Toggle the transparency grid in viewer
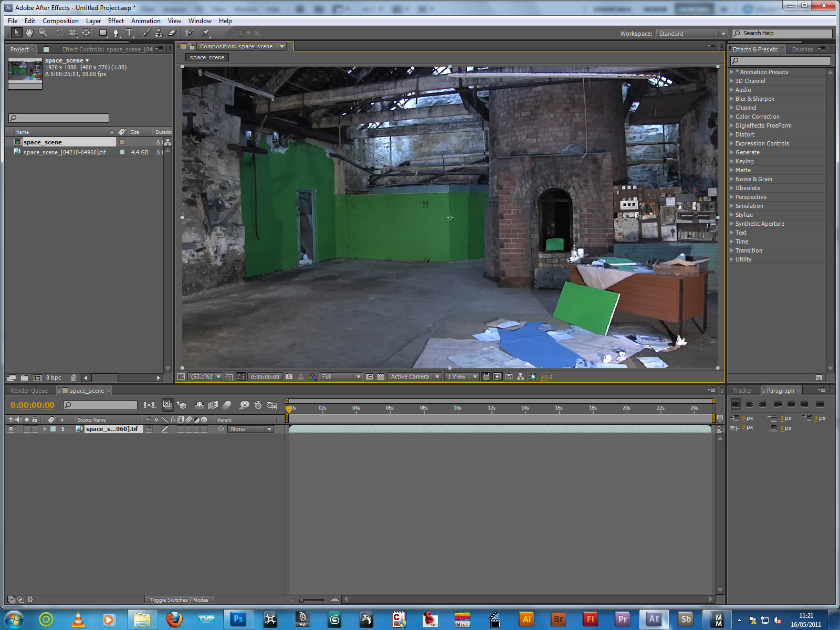 (x=381, y=377)
